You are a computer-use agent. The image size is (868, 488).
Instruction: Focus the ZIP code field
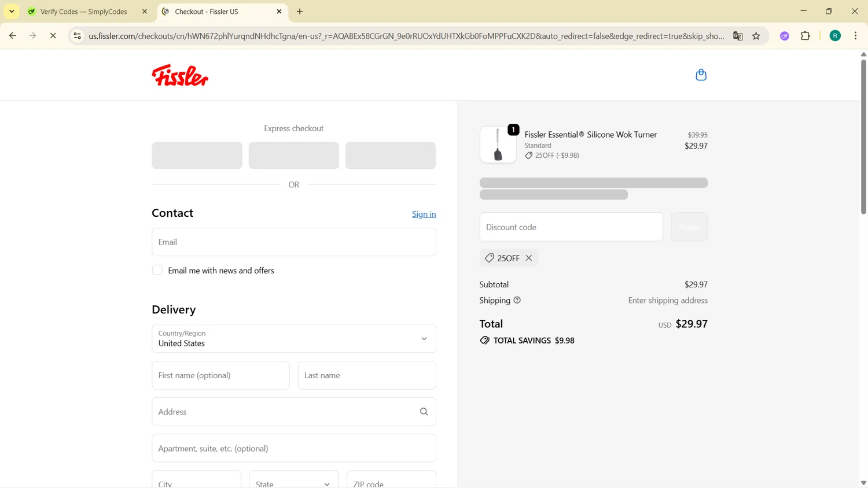391,480
